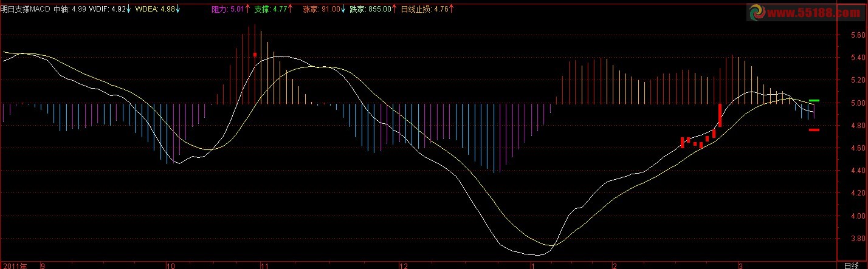
Task: Click the 日线 period label at bottom right
Action: click(852, 265)
